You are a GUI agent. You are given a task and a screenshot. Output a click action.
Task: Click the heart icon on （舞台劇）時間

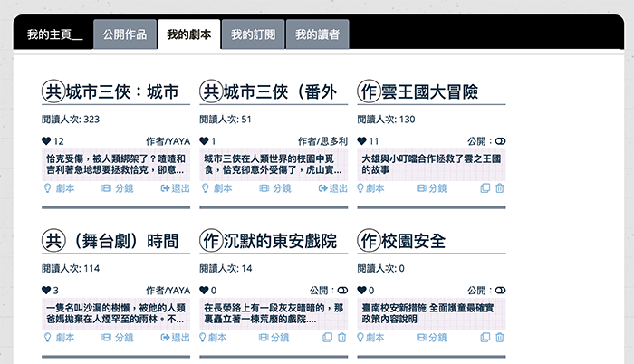coord(47,291)
